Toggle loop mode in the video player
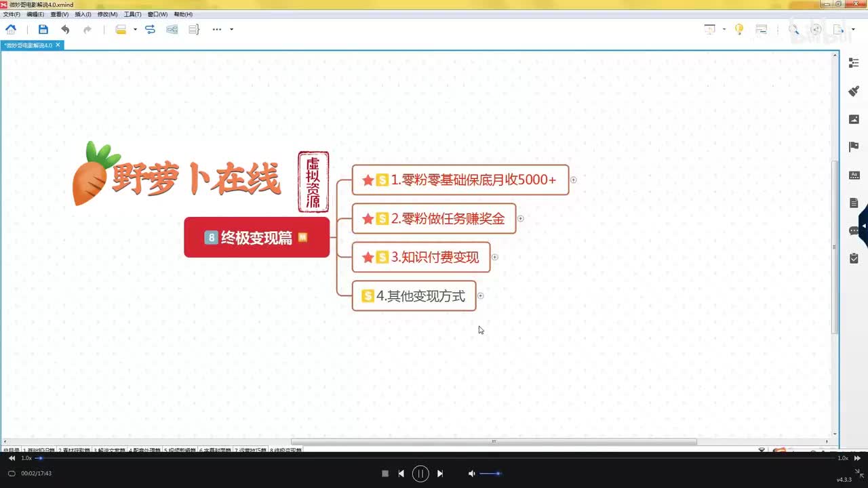 click(12, 473)
